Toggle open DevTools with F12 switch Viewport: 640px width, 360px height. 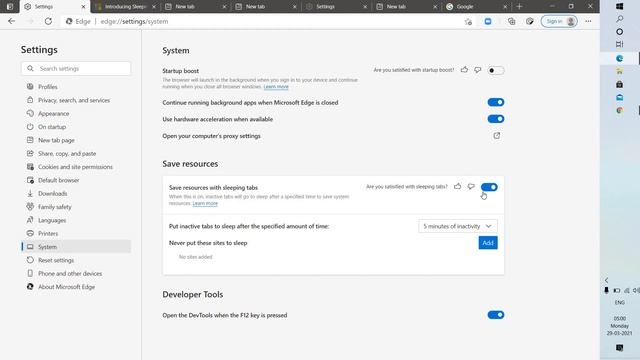click(496, 315)
